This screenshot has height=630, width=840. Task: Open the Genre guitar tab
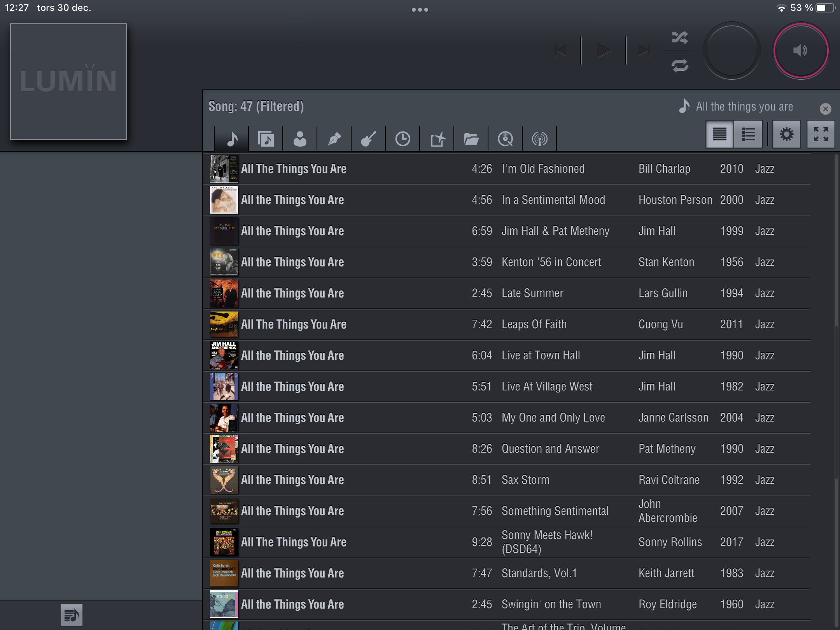pos(368,139)
